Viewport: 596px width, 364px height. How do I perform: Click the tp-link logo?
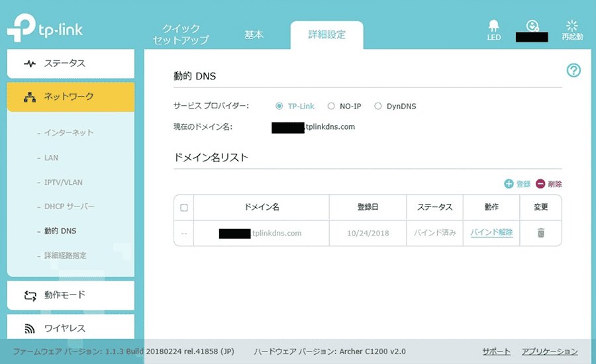click(x=45, y=28)
